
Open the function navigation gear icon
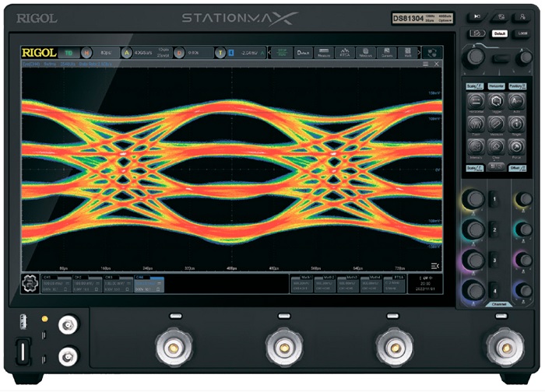click(32, 284)
